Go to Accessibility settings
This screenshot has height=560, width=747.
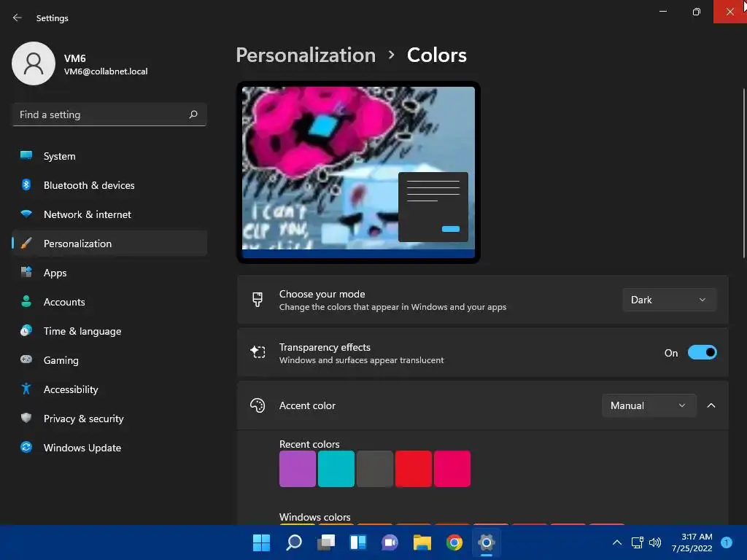(x=109, y=389)
